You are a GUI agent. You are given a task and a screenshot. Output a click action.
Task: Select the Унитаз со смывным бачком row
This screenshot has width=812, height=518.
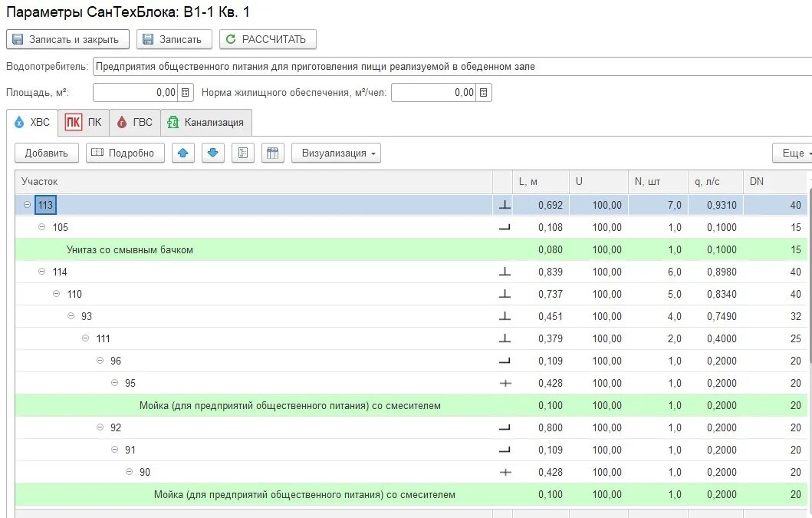point(411,250)
